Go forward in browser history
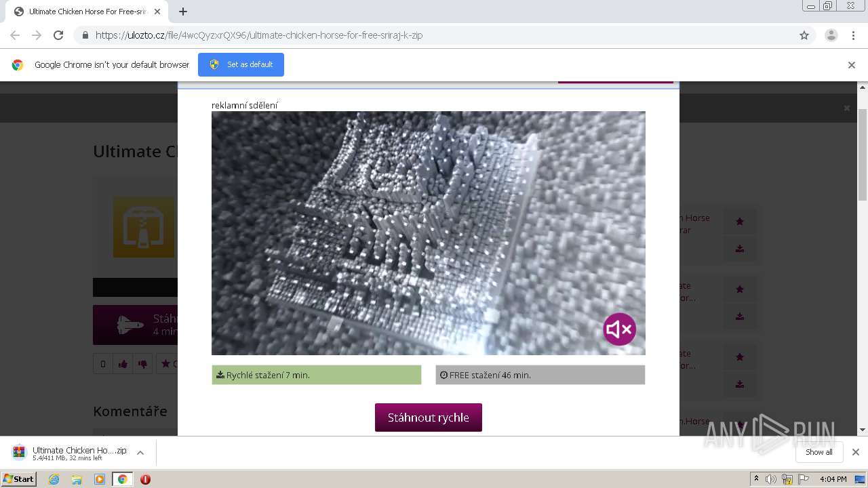 (x=37, y=35)
